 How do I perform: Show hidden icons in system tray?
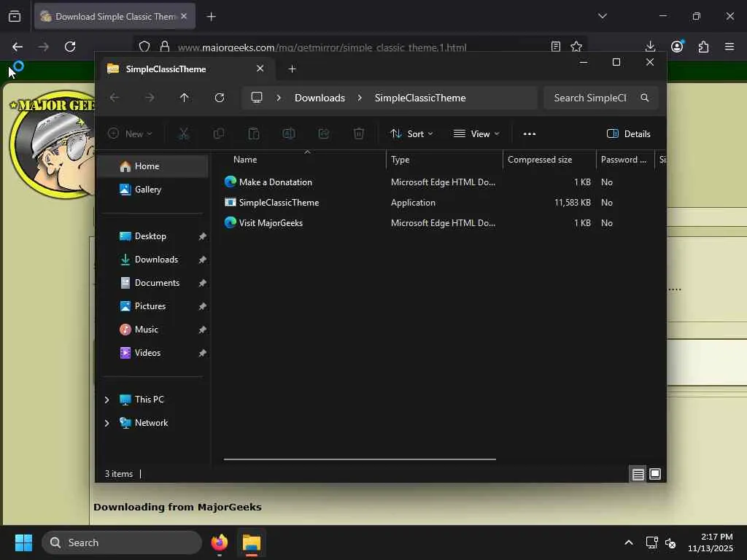click(628, 542)
